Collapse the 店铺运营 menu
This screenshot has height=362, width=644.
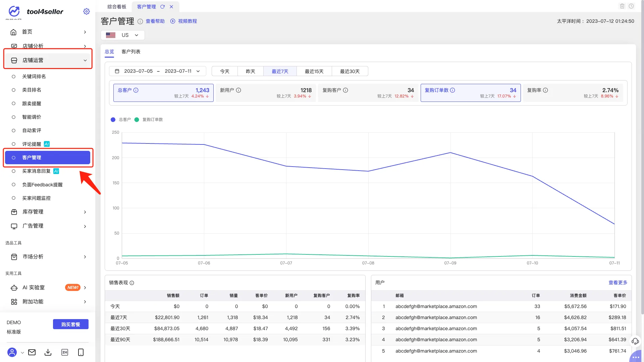point(85,60)
